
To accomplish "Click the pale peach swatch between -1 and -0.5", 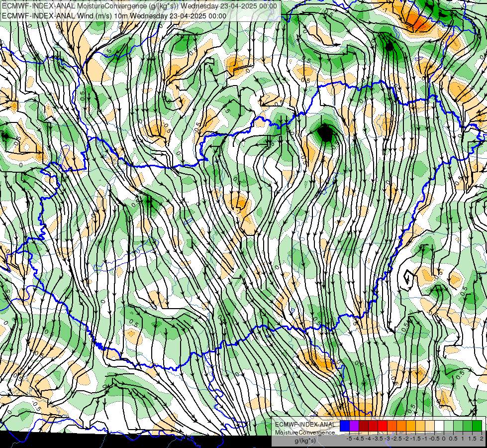I will [430, 426].
